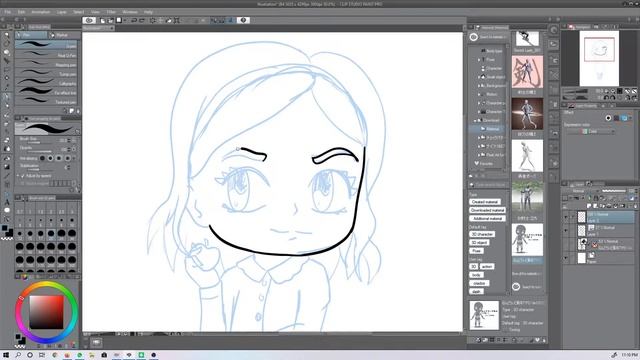Expand the Background folder in material tree
Viewport: 640px width, 360px height.
[479, 86]
